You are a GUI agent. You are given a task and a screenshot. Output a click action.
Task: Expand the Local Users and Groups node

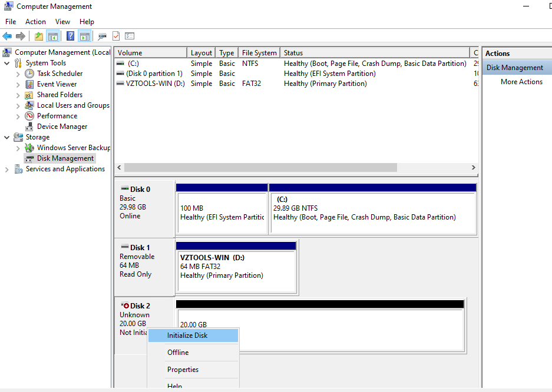(18, 106)
